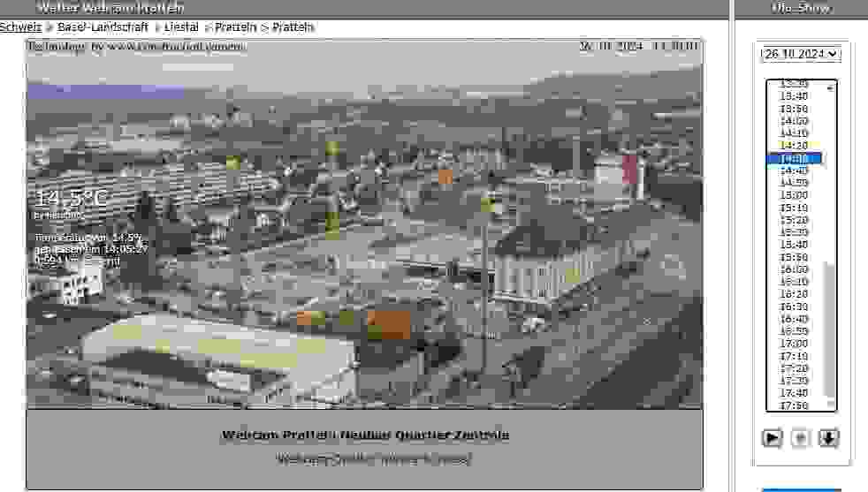The width and height of the screenshot is (868, 492).
Task: Select the 17:50 time entry
Action: click(x=794, y=405)
